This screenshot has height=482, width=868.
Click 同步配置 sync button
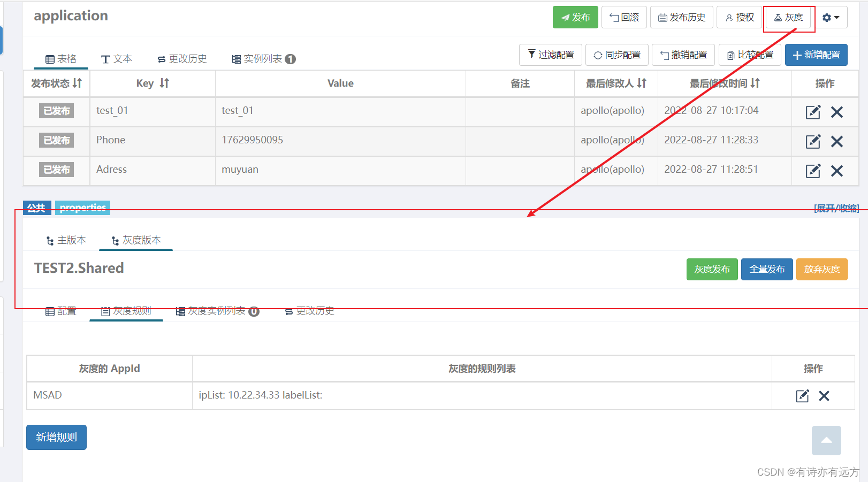click(x=617, y=55)
